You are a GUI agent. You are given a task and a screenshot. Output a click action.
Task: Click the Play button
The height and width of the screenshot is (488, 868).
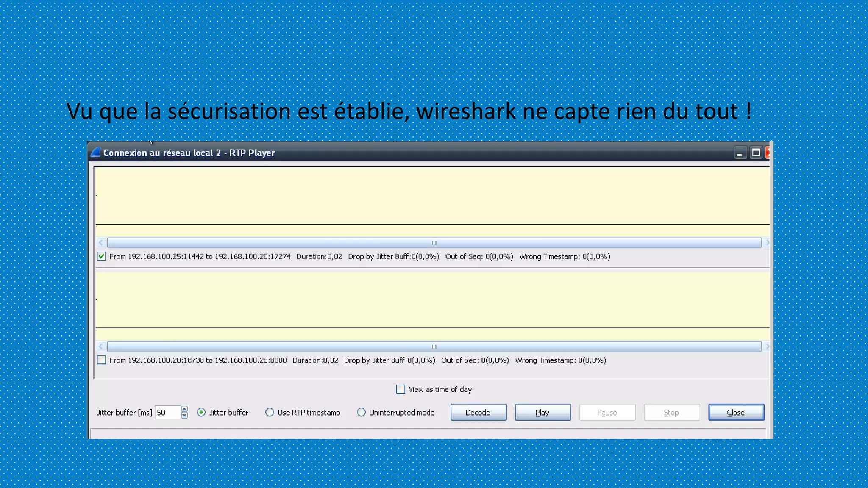(x=542, y=412)
